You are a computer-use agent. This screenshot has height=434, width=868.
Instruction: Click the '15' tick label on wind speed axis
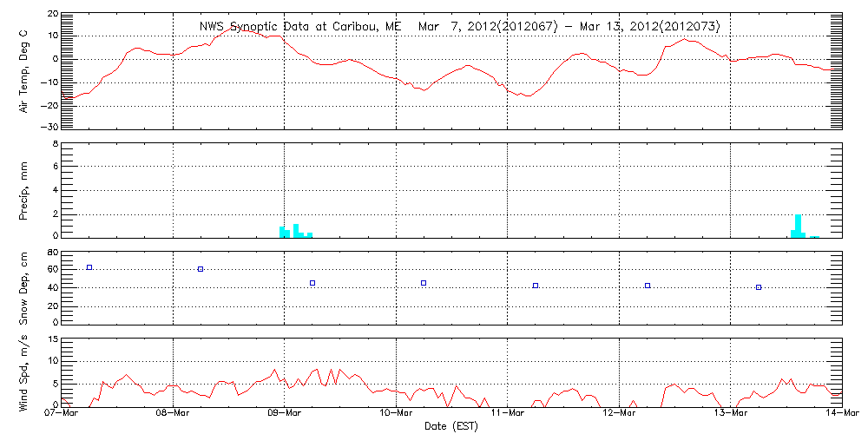pyautogui.click(x=51, y=339)
